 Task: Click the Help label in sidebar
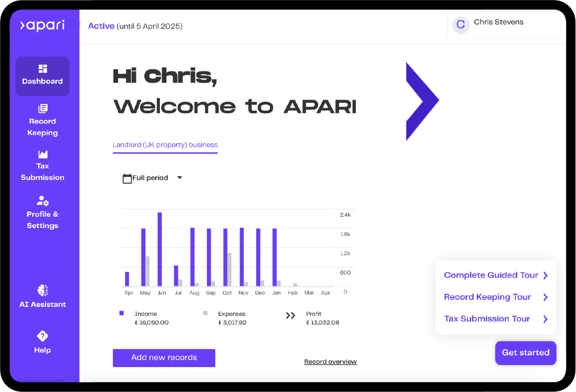[42, 350]
